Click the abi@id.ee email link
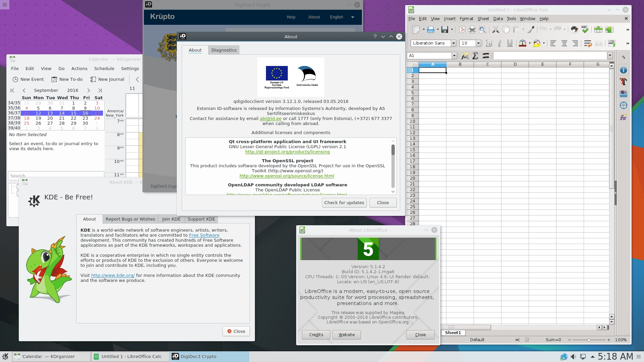The width and height of the screenshot is (644, 362). point(271,119)
